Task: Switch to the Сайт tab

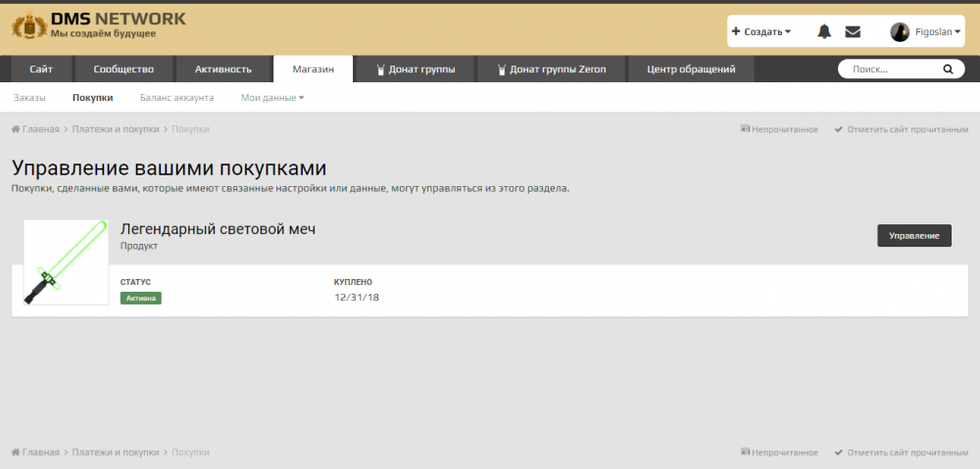Action: tap(41, 70)
